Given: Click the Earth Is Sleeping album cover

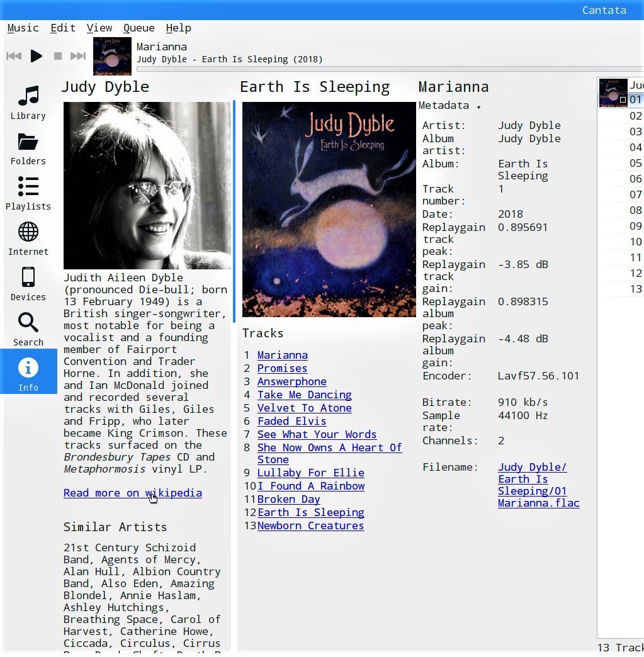Looking at the screenshot, I should pos(329,210).
